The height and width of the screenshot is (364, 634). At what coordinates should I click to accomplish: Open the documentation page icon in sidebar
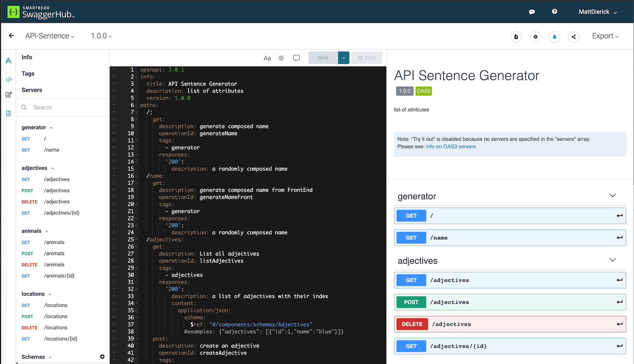click(x=8, y=113)
